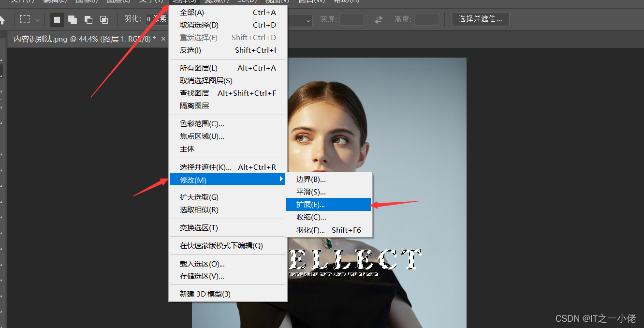Click the 高度 height input field
Viewport: 644px width, 328px height.
click(427, 19)
